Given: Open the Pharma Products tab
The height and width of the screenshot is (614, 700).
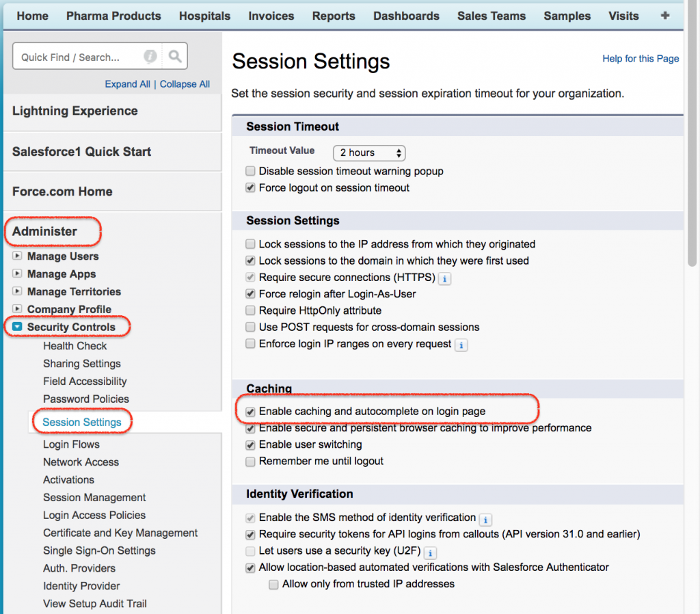Looking at the screenshot, I should pyautogui.click(x=113, y=15).
